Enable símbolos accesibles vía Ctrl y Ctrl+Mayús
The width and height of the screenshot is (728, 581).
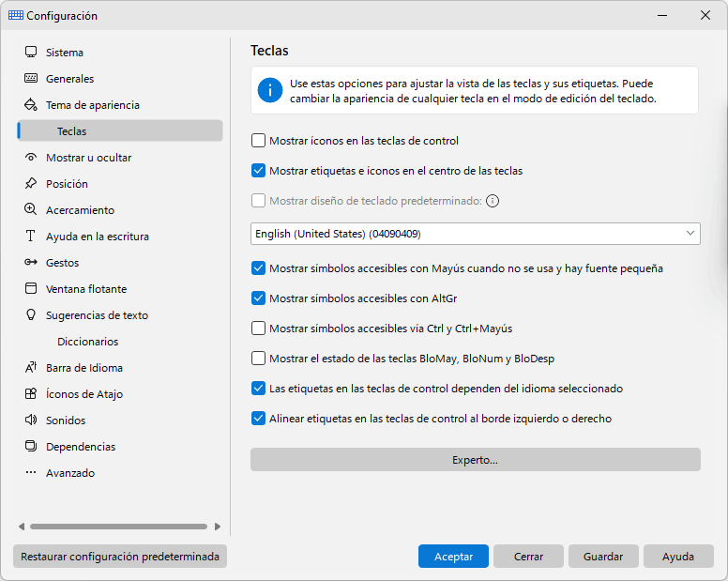click(258, 329)
